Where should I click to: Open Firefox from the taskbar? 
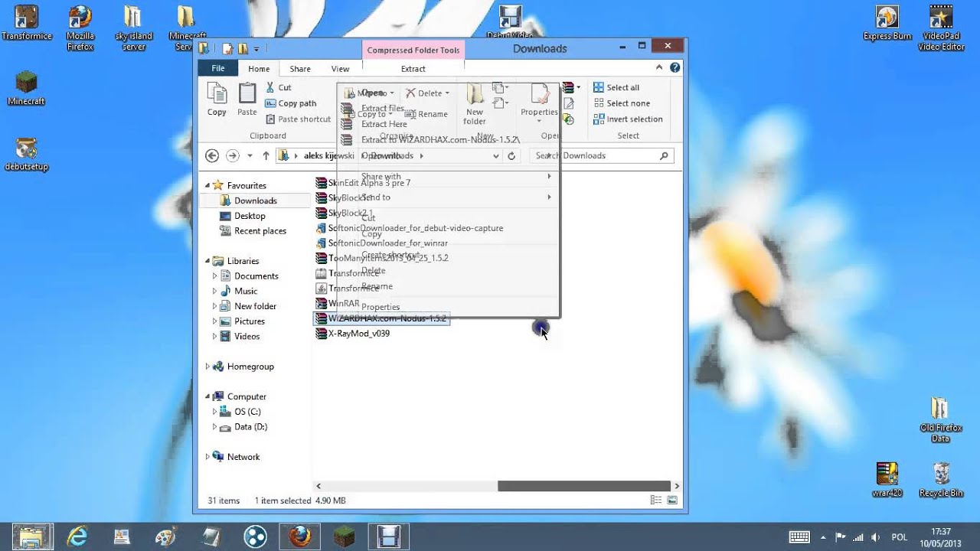299,537
